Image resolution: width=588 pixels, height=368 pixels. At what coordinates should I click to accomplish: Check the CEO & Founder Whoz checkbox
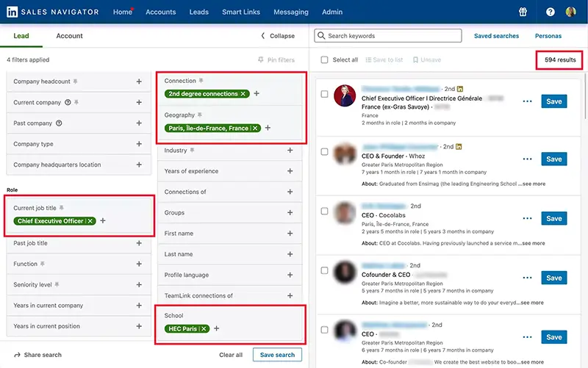point(324,152)
